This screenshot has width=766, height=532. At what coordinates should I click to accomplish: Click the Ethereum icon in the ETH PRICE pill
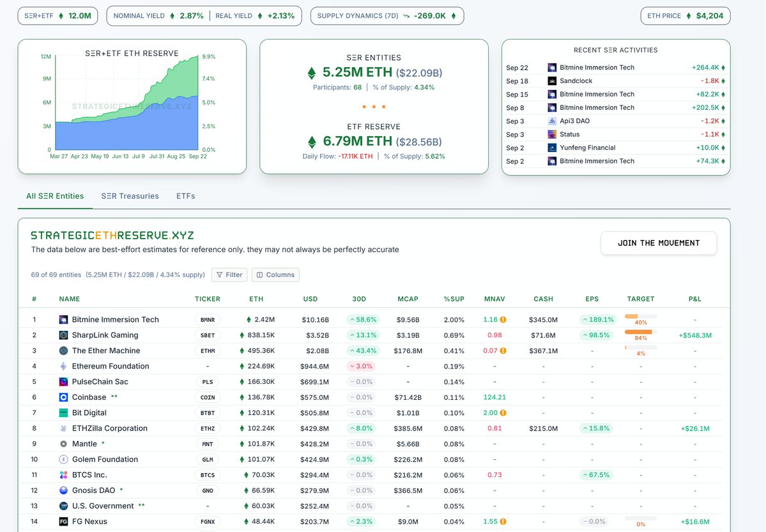(x=688, y=16)
